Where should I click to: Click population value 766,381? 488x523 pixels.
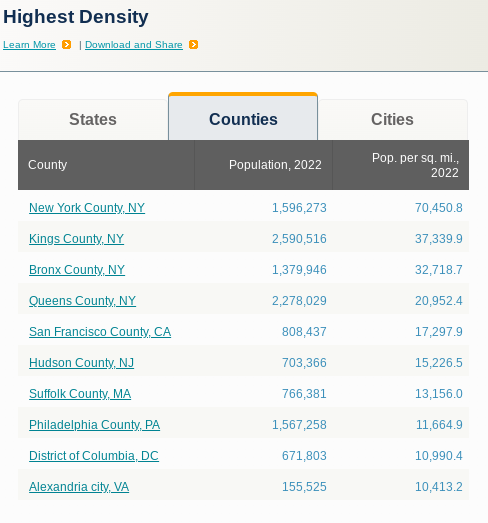304,394
